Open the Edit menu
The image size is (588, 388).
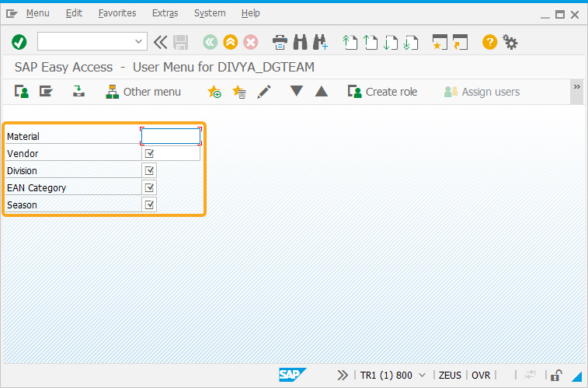(74, 13)
